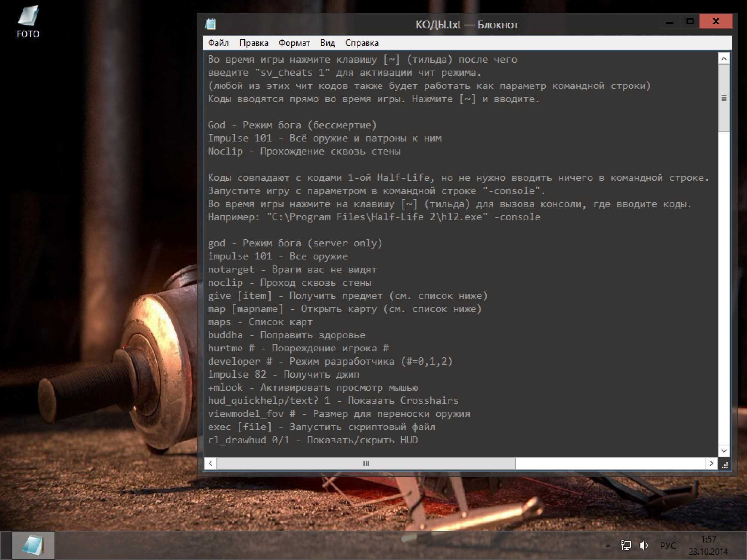Click the line "viewmodel_fov # - Размер для переноски"
747x560 pixels.
pos(339,414)
